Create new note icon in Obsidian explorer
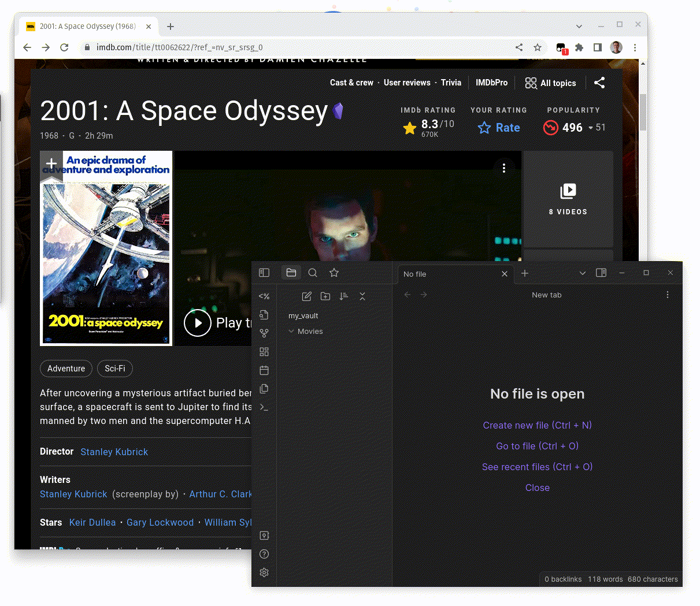Viewport: 700px width, 606px height. 307,296
